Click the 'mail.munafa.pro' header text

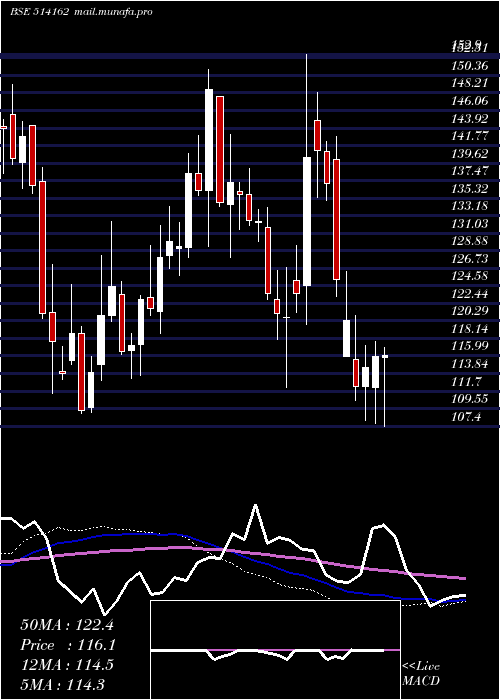coord(113,12)
